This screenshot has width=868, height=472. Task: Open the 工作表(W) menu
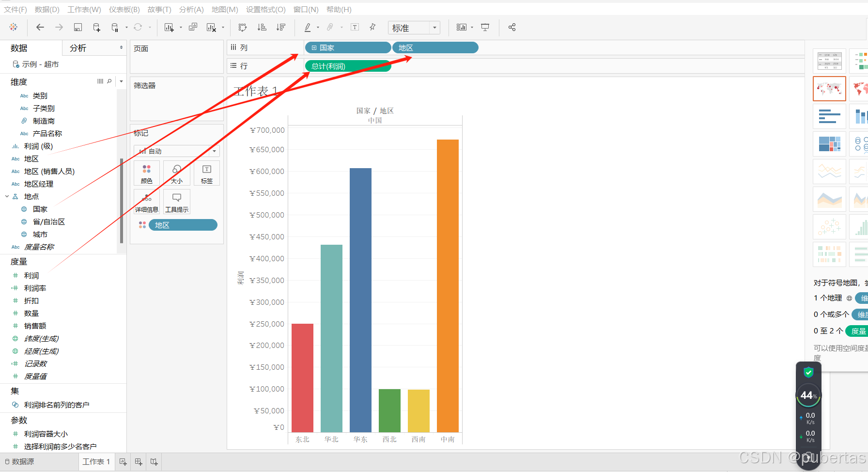pyautogui.click(x=84, y=9)
